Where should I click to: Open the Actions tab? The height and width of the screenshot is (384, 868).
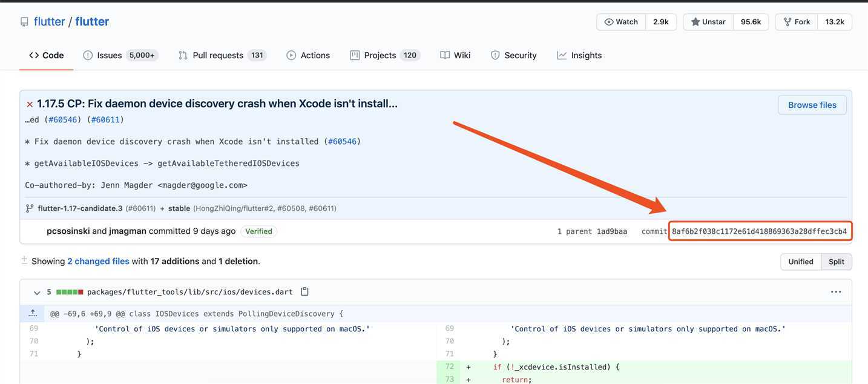[308, 55]
